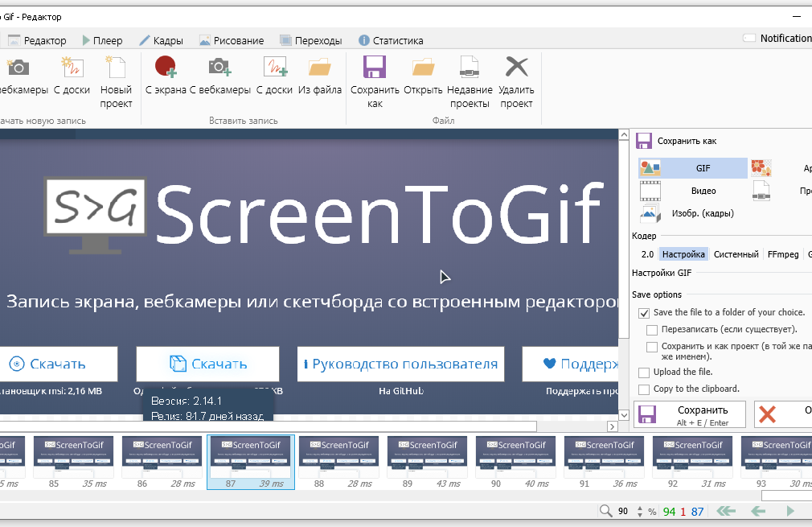Choose FFmpeg encoder
This screenshot has width=812, height=527.
783,254
